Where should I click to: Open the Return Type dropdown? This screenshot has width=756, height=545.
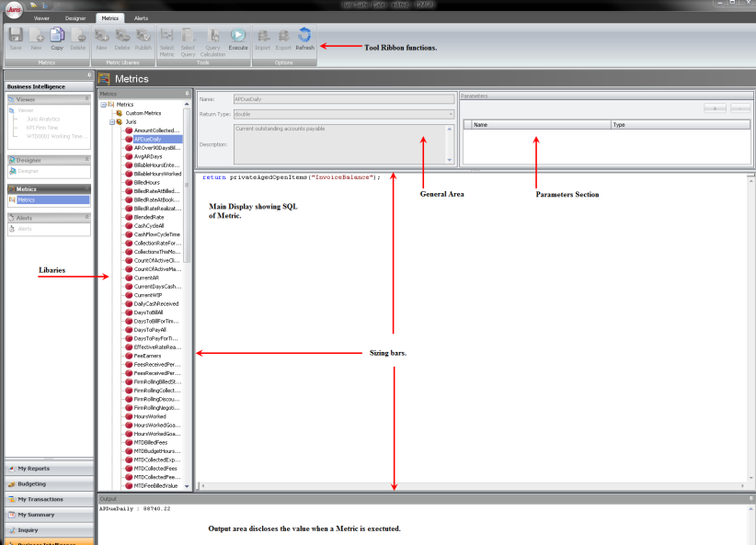pos(452,114)
